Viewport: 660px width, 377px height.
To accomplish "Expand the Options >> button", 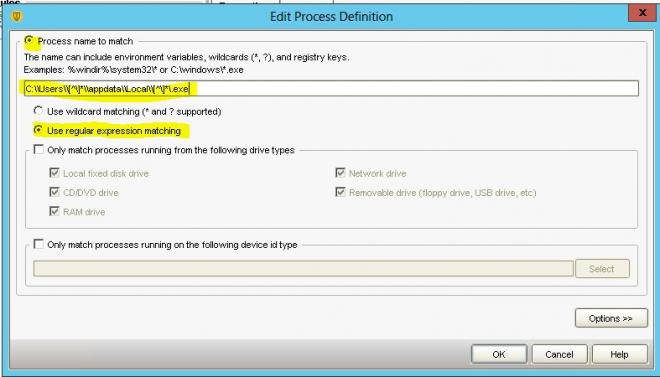I will coord(611,318).
